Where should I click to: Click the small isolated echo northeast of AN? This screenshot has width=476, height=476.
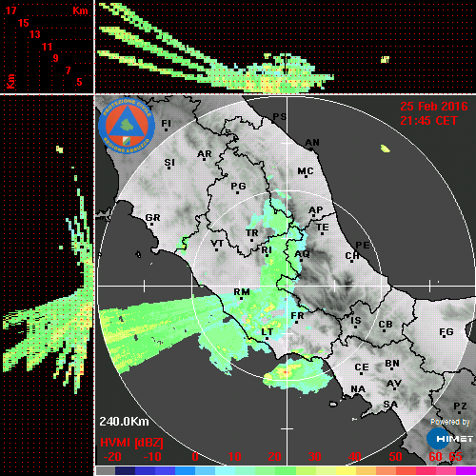click(386, 149)
